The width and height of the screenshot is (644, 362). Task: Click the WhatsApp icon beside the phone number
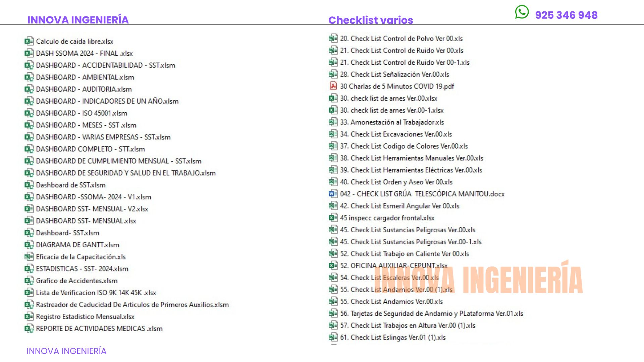pos(522,12)
